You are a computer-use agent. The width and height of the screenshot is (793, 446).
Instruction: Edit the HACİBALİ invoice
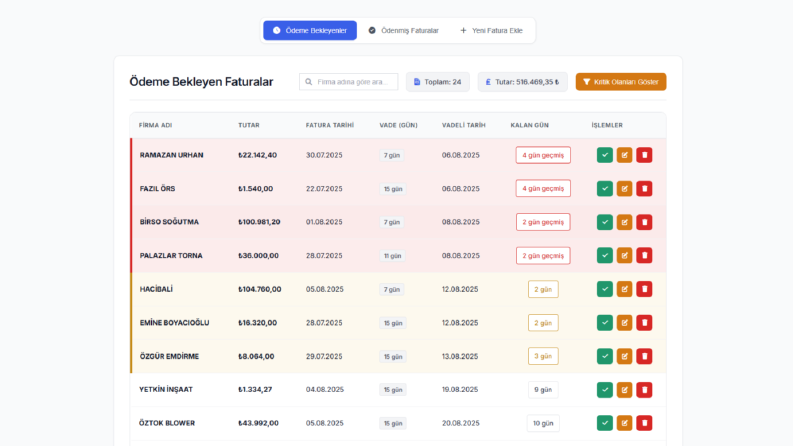tap(625, 289)
